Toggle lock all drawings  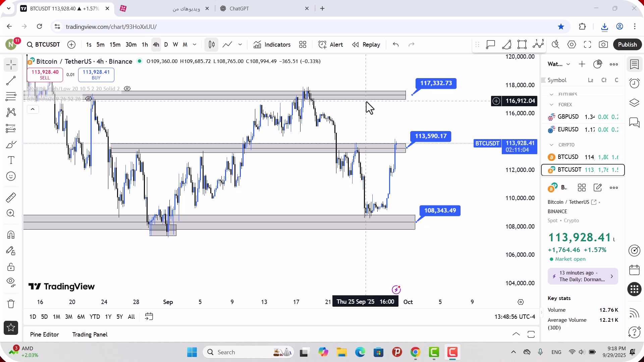(11, 267)
